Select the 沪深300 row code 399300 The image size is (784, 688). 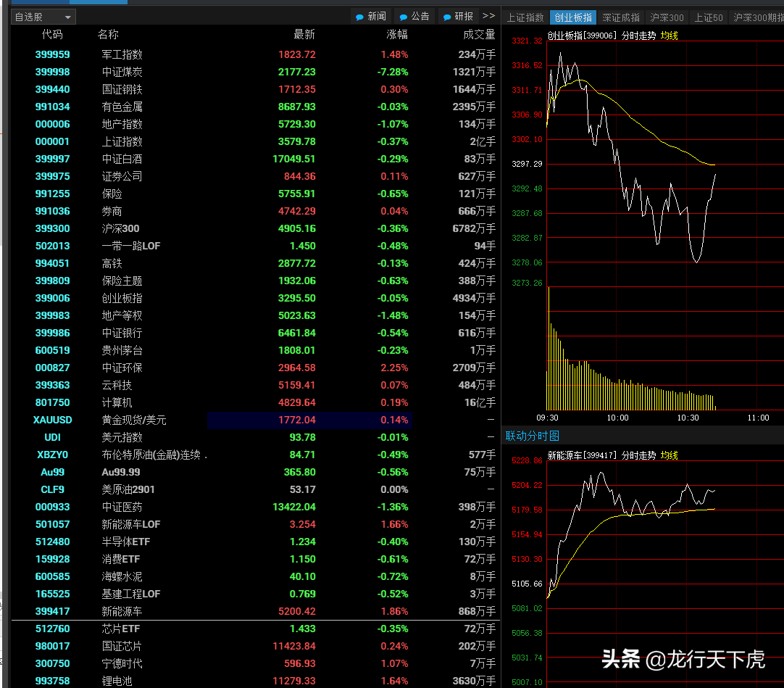[254, 228]
